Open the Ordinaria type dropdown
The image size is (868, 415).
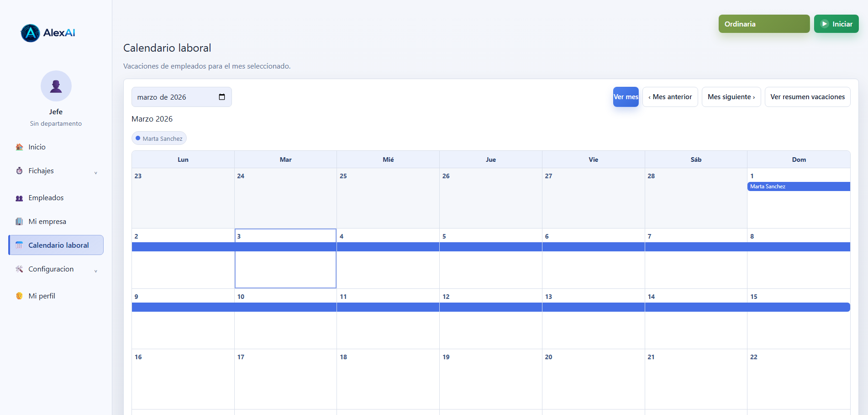point(764,24)
